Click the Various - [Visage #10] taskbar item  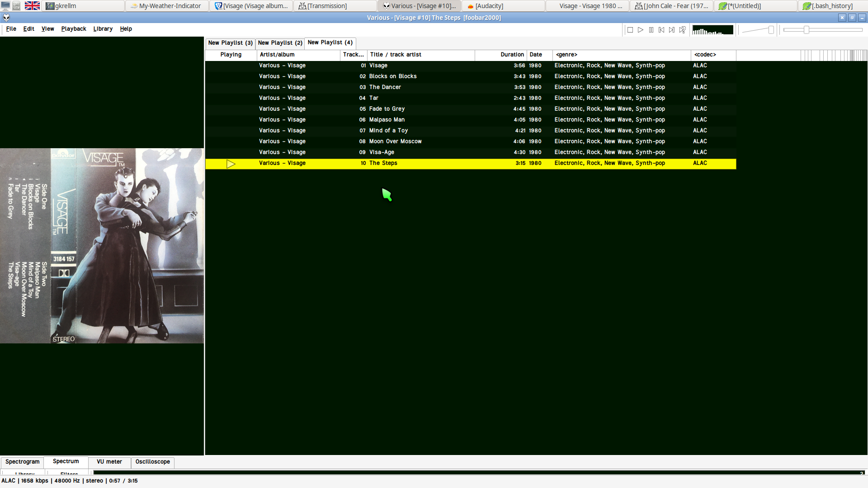tap(419, 6)
